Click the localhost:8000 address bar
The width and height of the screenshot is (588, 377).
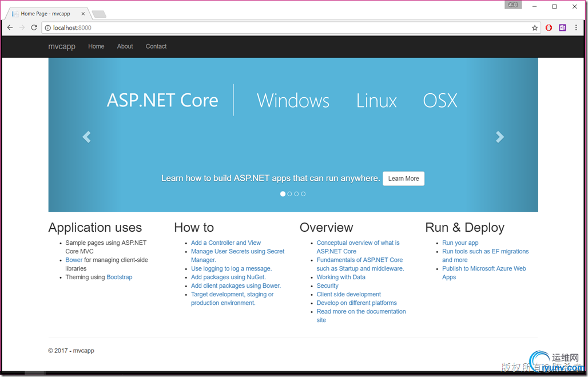(x=291, y=28)
